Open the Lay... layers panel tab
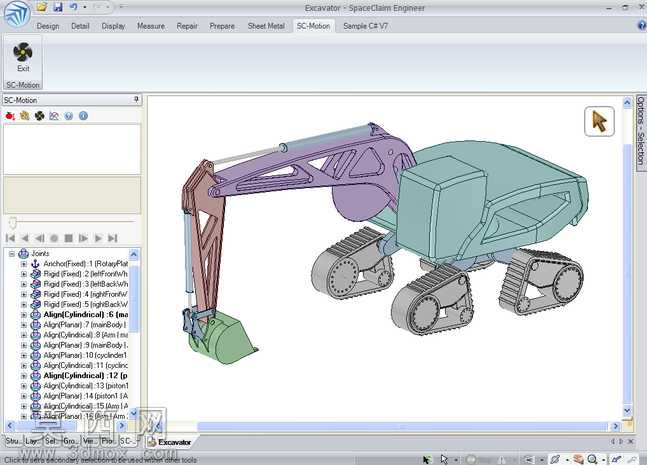Viewport: 647px width, 465px height. [31, 441]
